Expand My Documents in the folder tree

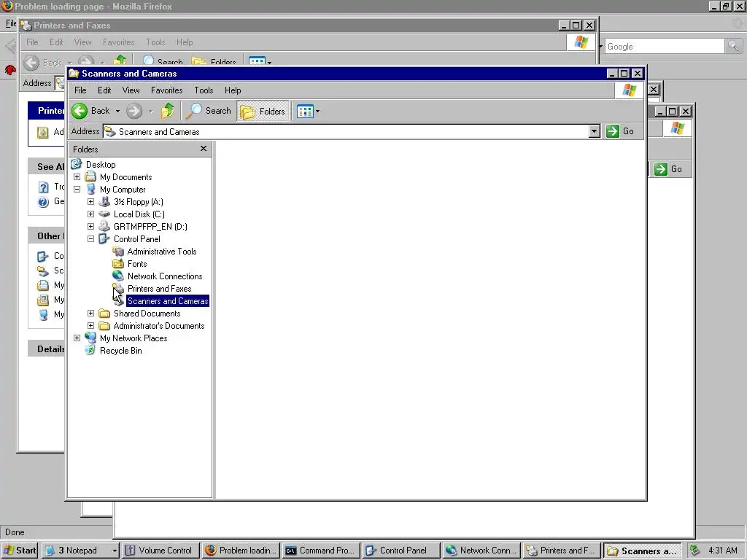pyautogui.click(x=77, y=176)
